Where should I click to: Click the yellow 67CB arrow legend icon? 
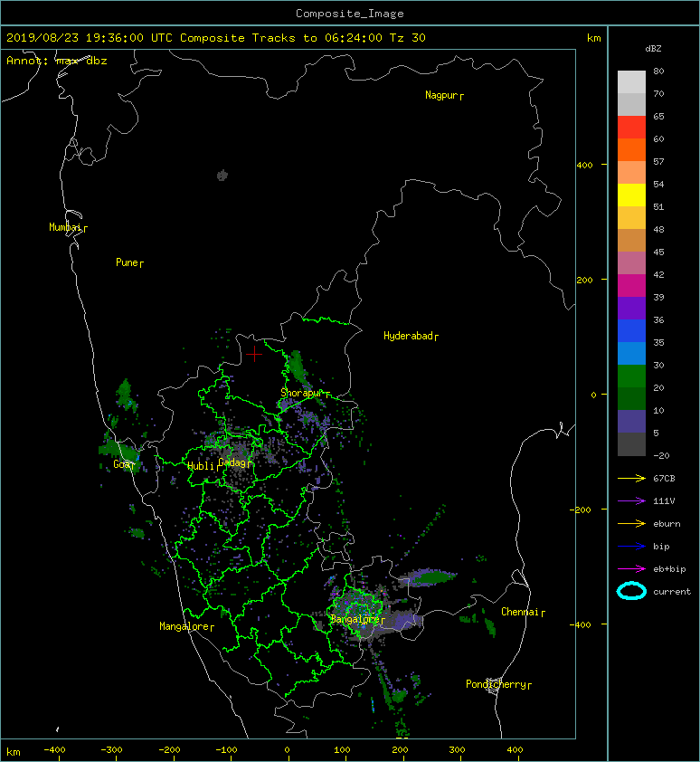point(631,478)
